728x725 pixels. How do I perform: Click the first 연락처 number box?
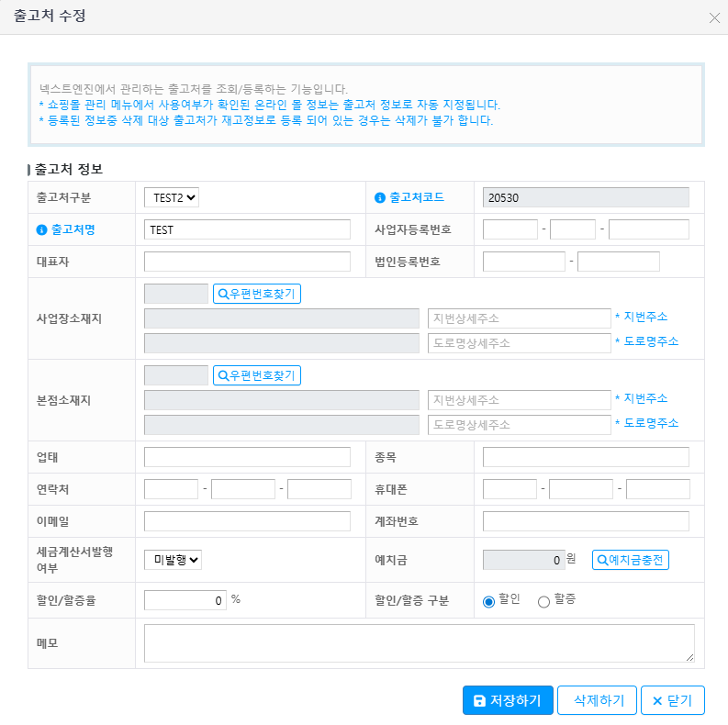[x=171, y=489]
